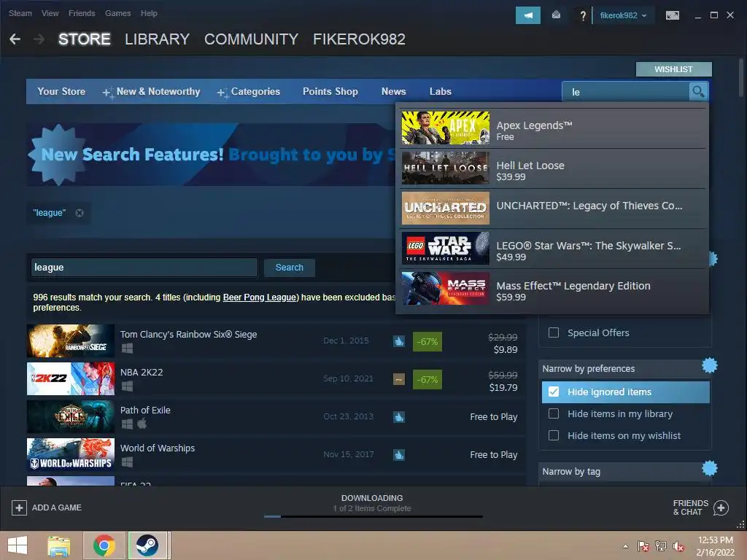Open Your Store menu
The width and height of the screenshot is (747, 560).
61,91
